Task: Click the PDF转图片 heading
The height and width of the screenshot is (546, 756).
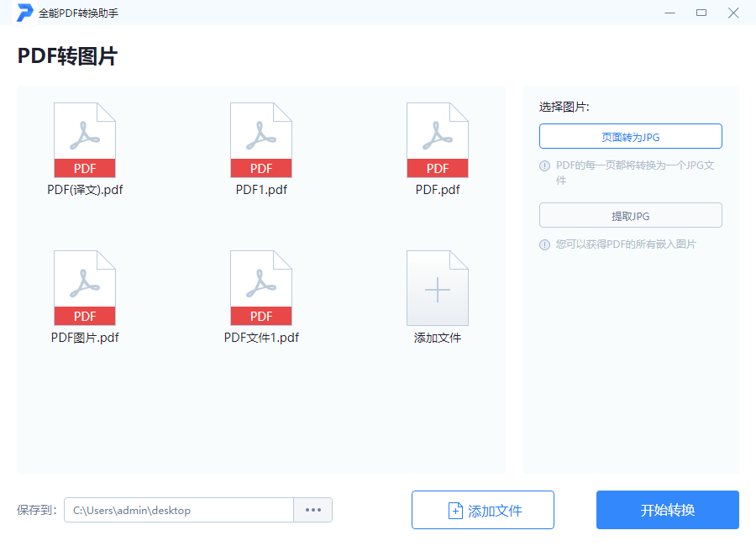Action: (x=67, y=55)
